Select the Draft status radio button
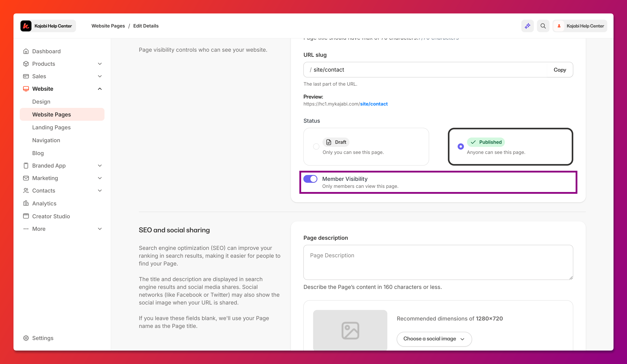The image size is (627, 364). (x=316, y=146)
